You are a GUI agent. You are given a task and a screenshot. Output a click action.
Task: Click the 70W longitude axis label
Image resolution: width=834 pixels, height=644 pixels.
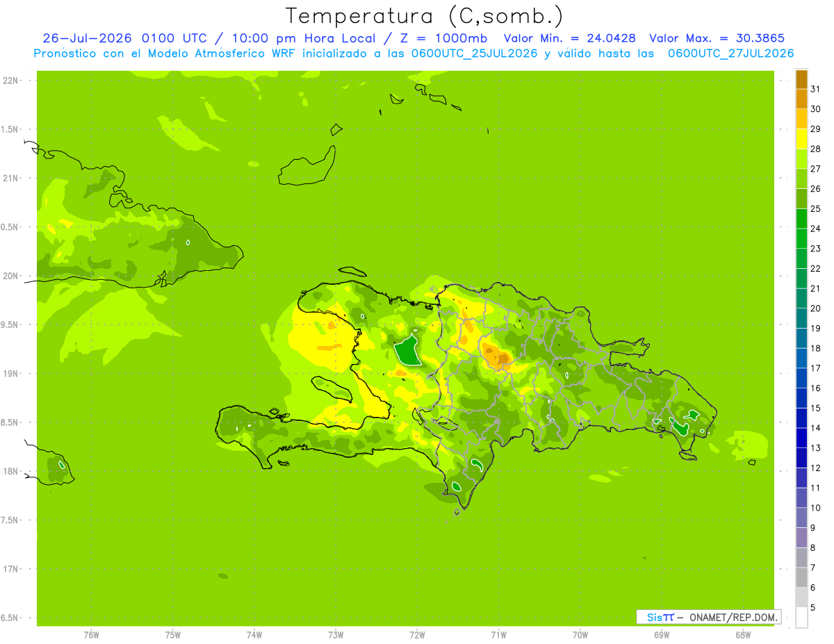[580, 634]
